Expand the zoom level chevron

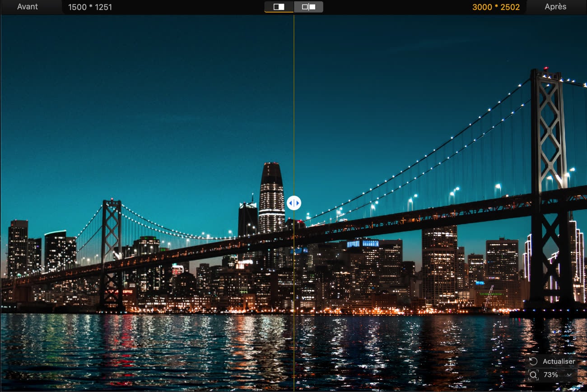(568, 375)
